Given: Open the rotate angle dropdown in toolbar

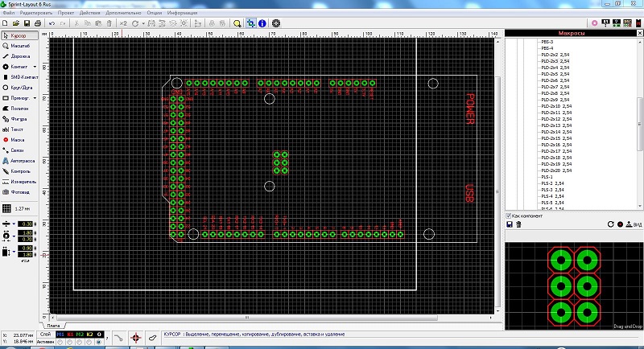Looking at the screenshot, I should 142,23.
